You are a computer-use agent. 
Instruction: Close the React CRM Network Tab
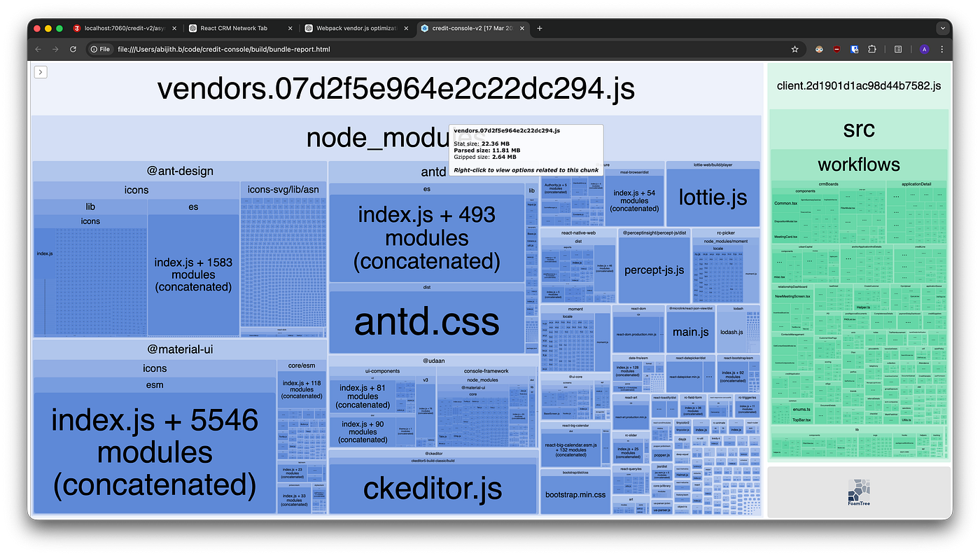point(290,28)
